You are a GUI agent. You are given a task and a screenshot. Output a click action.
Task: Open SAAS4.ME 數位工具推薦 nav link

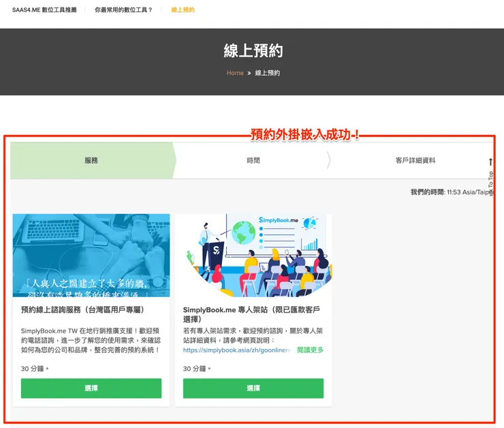click(x=44, y=10)
